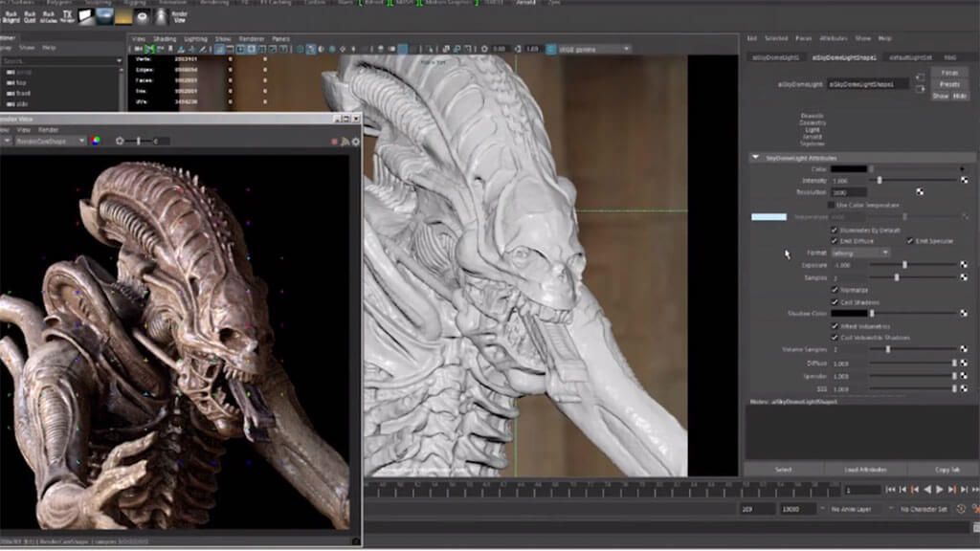Toggle Normalize checkbox

[x=835, y=290]
